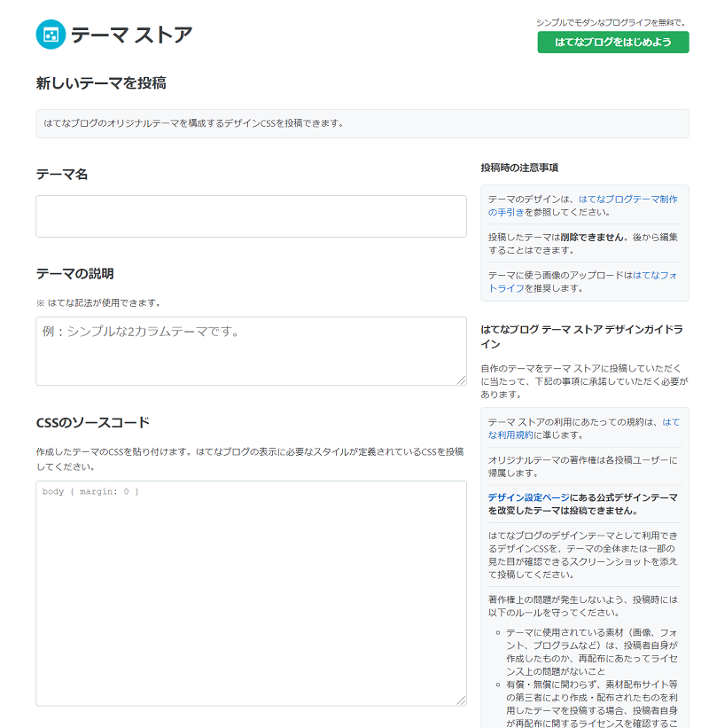
Task: Click the 新しいテーマを投稿 heading
Action: tap(101, 83)
